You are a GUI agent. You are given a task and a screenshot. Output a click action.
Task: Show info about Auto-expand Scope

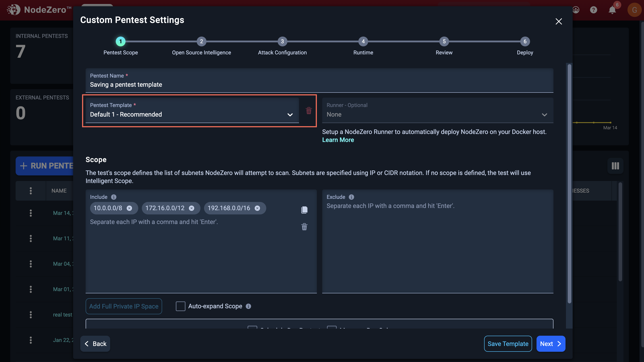[248, 306]
